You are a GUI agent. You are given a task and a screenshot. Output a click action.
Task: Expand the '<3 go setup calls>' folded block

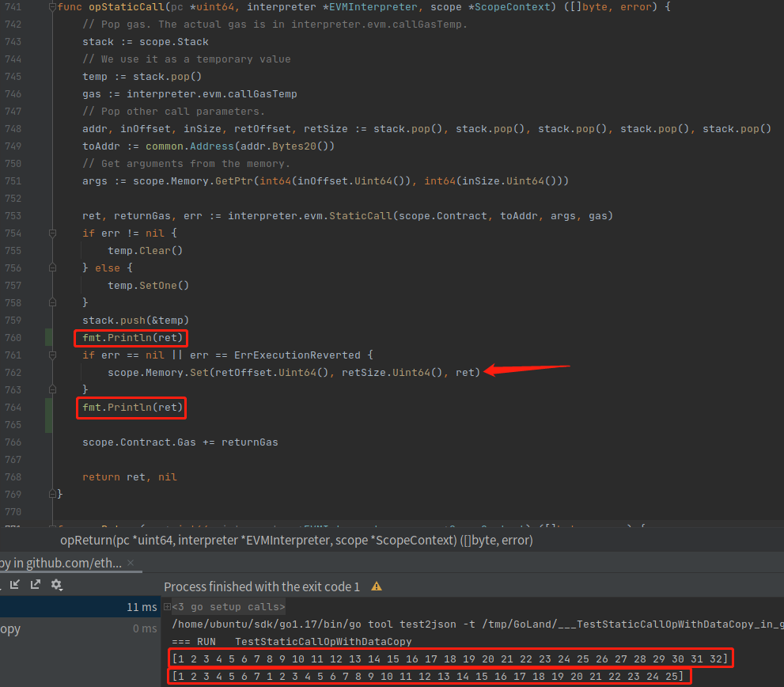pyautogui.click(x=168, y=607)
